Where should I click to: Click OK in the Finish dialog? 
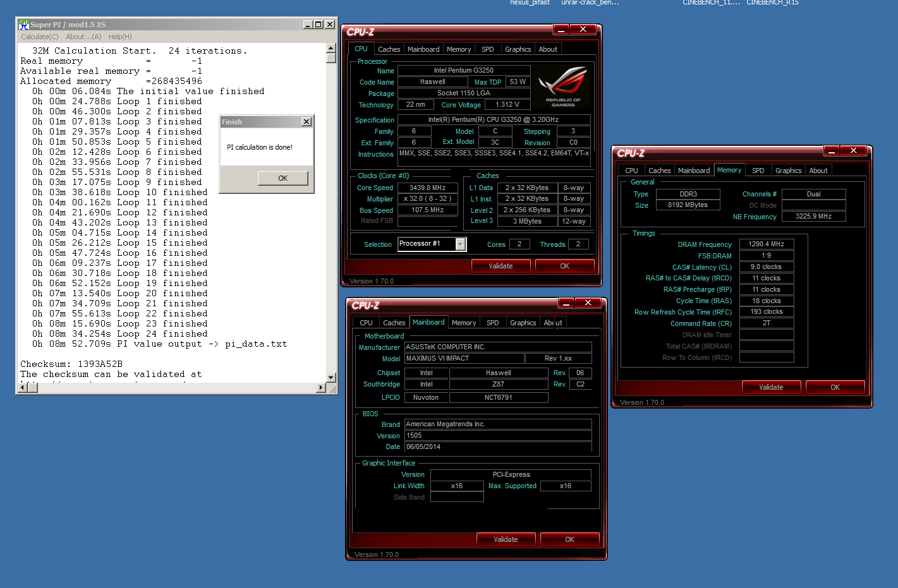282,178
